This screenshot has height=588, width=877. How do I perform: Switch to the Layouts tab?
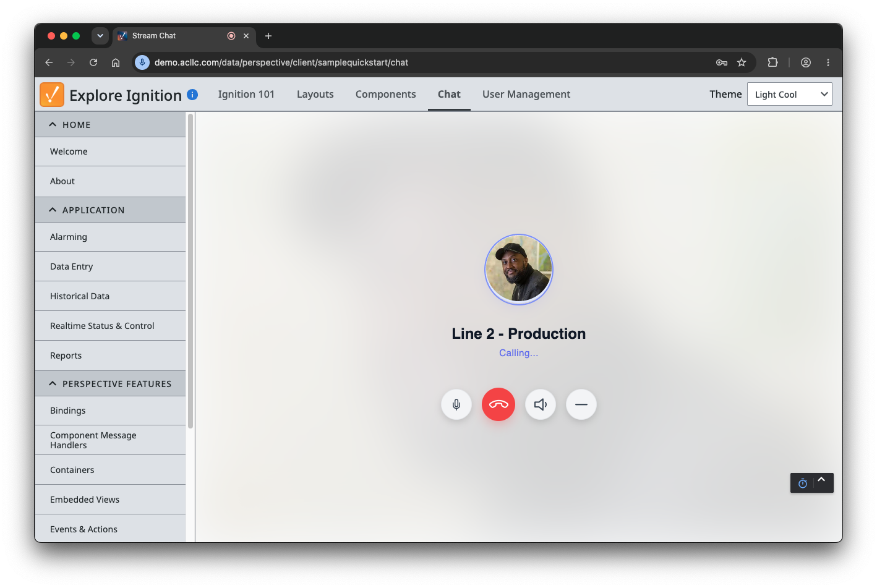(x=315, y=94)
